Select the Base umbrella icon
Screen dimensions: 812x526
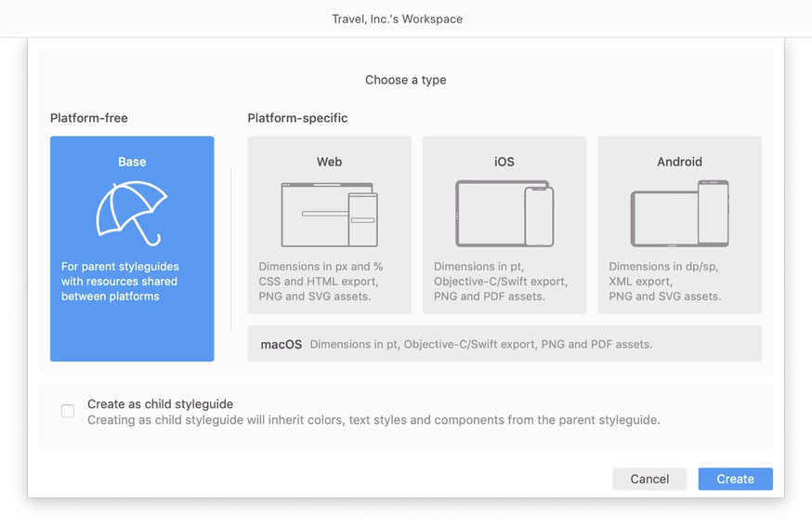pyautogui.click(x=132, y=214)
